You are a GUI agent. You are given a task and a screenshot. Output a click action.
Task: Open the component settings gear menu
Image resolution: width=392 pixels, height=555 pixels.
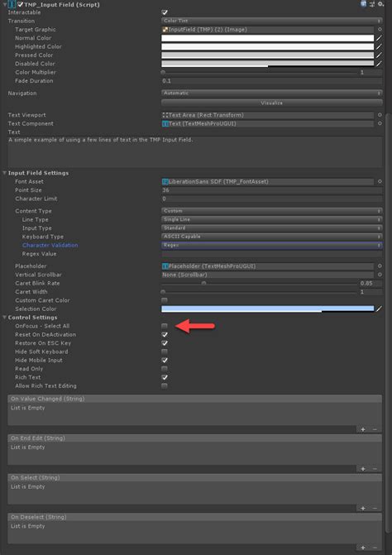tap(380, 4)
